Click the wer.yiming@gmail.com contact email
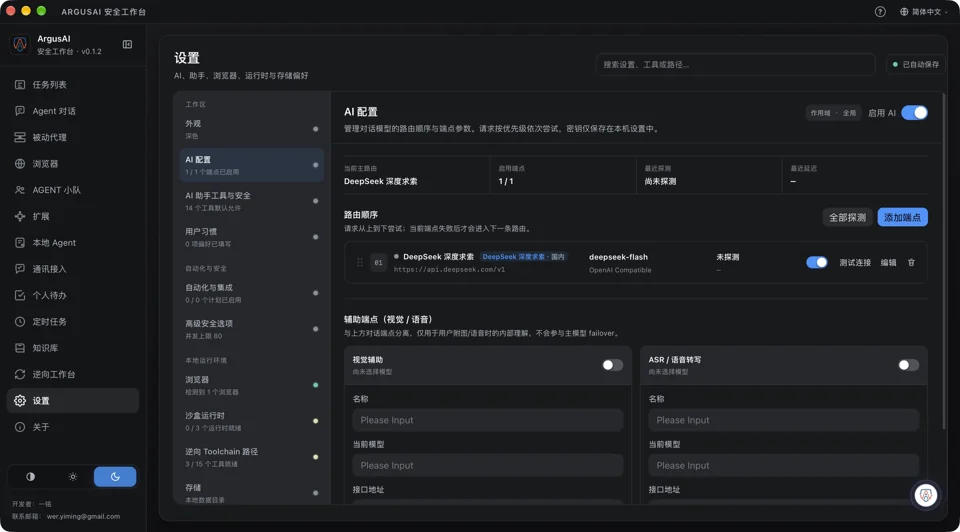 click(83, 516)
